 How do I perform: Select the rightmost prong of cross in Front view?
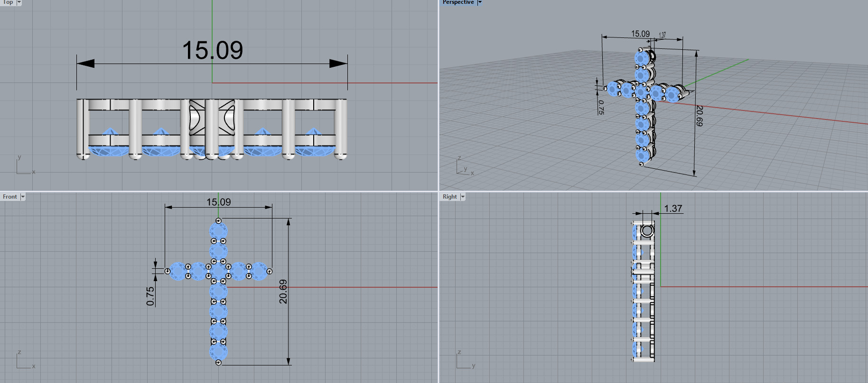[270, 271]
